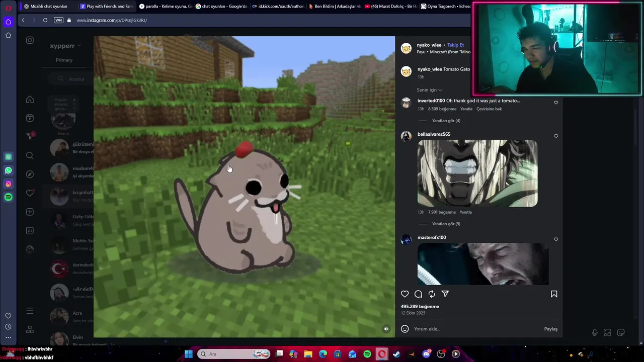Open Spotify in Opera sidebar
644x362 pixels.
(8, 197)
